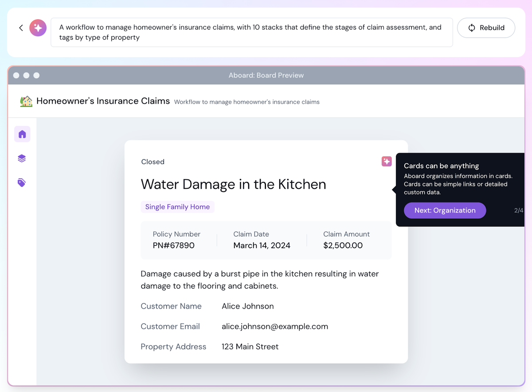Viewport: 532px width, 392px height.
Task: Click the back chevron next to the logo
Action: (x=21, y=27)
